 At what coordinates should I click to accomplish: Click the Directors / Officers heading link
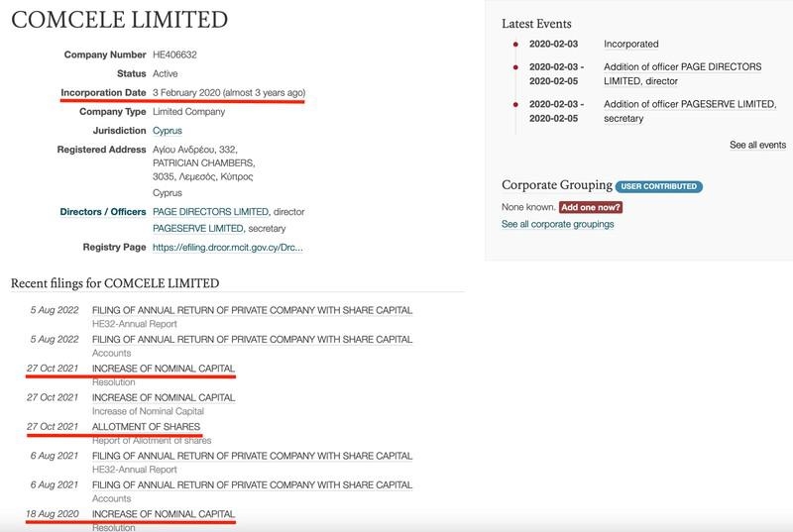[x=103, y=212]
